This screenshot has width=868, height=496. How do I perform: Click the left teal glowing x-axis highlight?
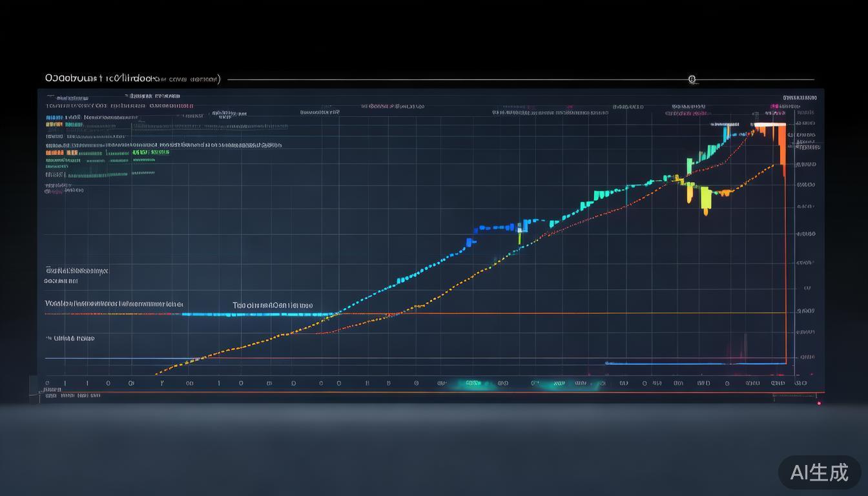click(473, 384)
